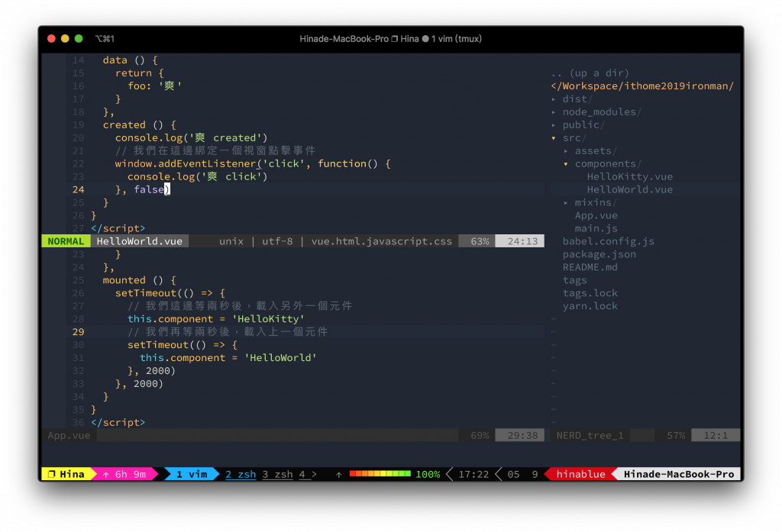This screenshot has width=782, height=532.
Task: Click the NORMAL mode indicator
Action: (x=66, y=241)
